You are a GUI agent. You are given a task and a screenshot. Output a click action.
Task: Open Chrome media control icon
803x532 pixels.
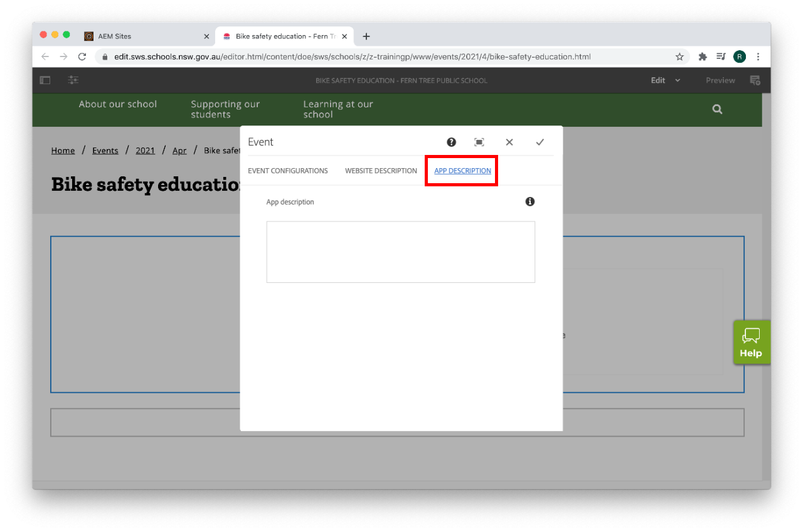pos(721,56)
